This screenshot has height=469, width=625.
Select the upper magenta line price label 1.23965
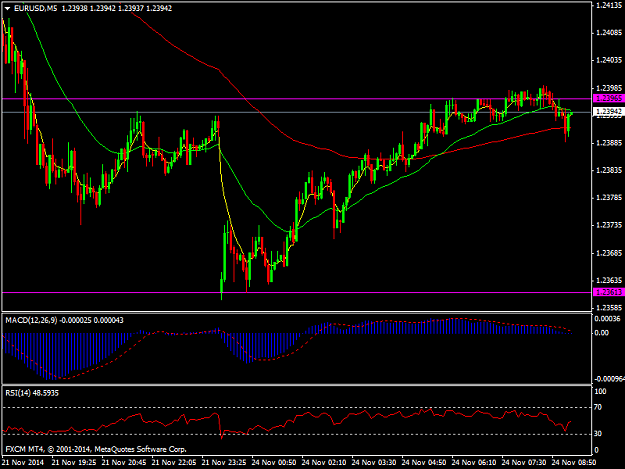pyautogui.click(x=608, y=98)
